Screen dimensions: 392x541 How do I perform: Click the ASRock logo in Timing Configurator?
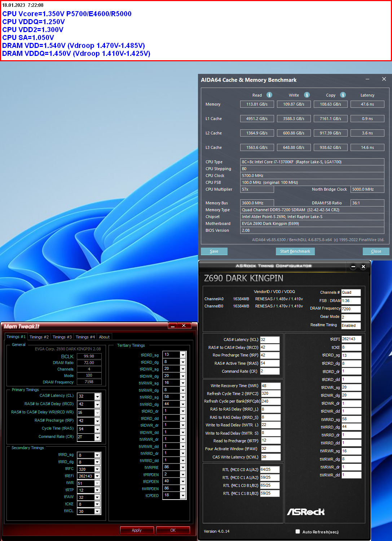306,512
